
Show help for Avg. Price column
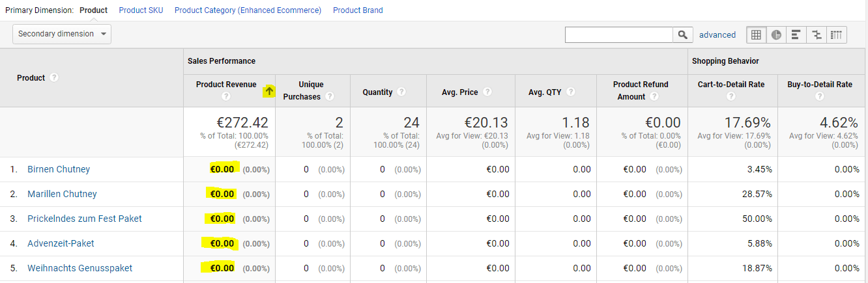tap(487, 92)
